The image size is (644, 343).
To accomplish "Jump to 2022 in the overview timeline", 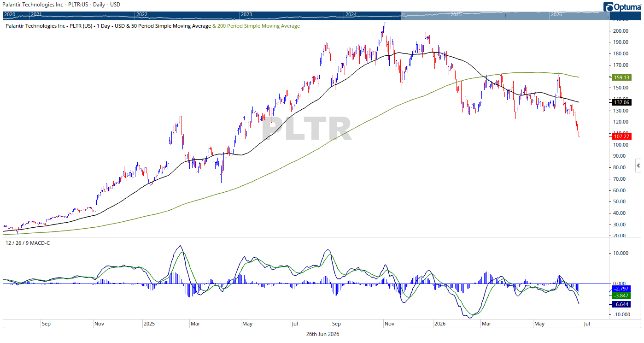I will pyautogui.click(x=142, y=15).
